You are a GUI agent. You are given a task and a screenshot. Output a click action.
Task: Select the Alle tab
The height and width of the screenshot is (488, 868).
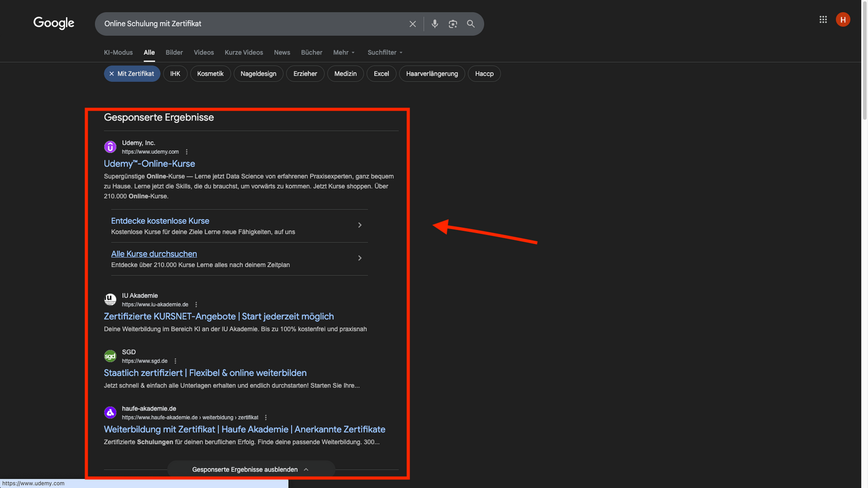pyautogui.click(x=149, y=53)
